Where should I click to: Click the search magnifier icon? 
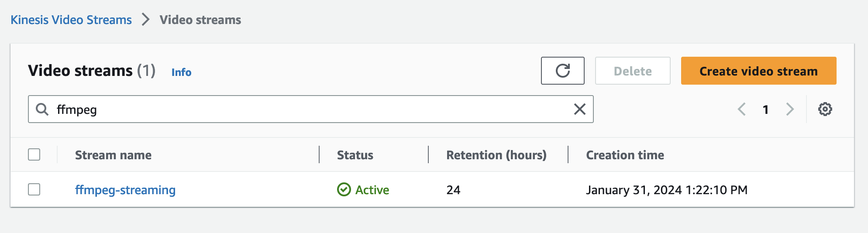pos(42,109)
